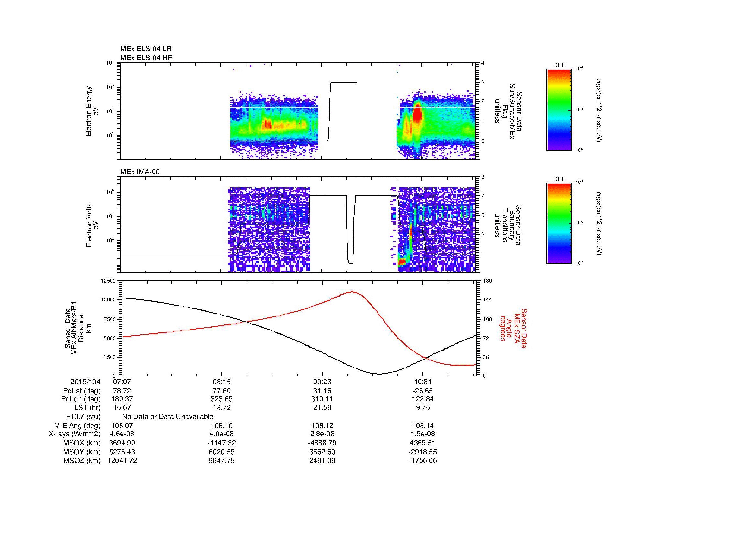
Task: Click MSOZ value 2491.09
Action: 322,461
